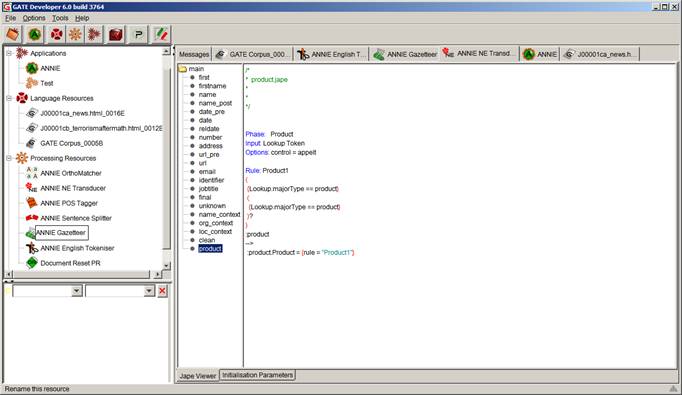This screenshot has height=395, width=682.
Task: Click the red language resource toolbar icon
Action: [57, 34]
